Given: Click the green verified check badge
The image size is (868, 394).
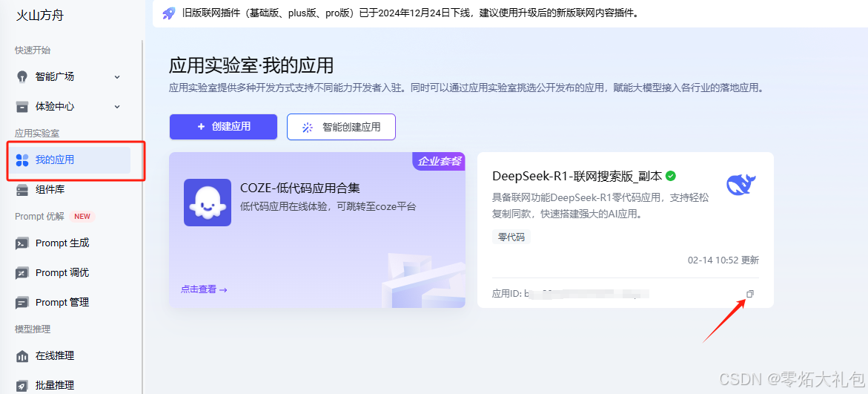Looking at the screenshot, I should click(670, 176).
